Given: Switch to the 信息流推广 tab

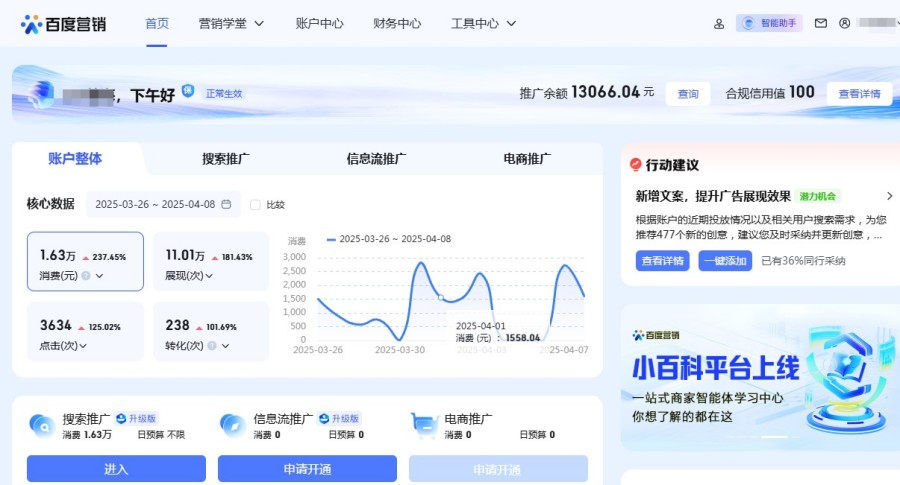Looking at the screenshot, I should tap(376, 159).
